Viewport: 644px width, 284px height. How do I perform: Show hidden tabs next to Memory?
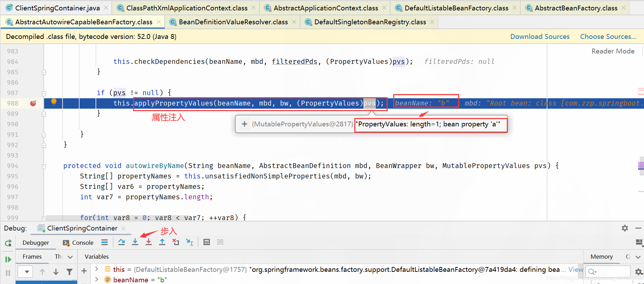(x=638, y=257)
